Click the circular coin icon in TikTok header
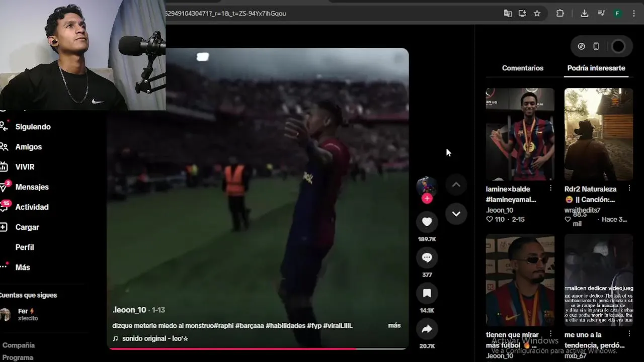Image resolution: width=644 pixels, height=362 pixels. coord(581,46)
